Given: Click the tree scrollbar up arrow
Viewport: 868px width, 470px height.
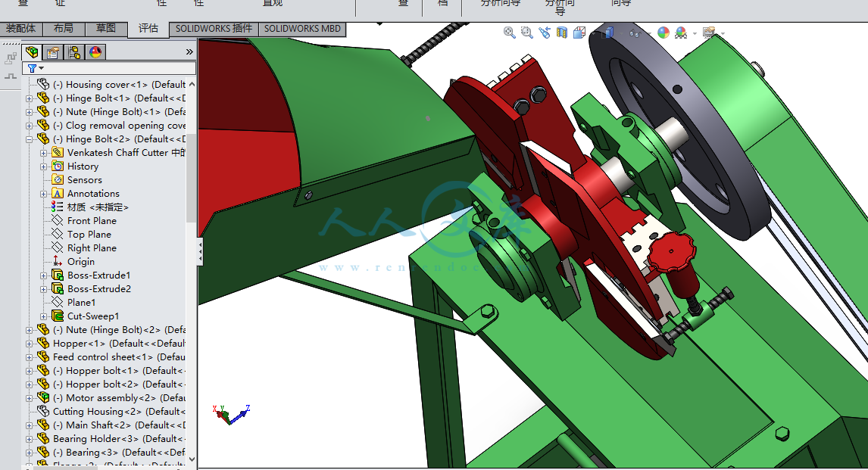Looking at the screenshot, I should click(192, 84).
